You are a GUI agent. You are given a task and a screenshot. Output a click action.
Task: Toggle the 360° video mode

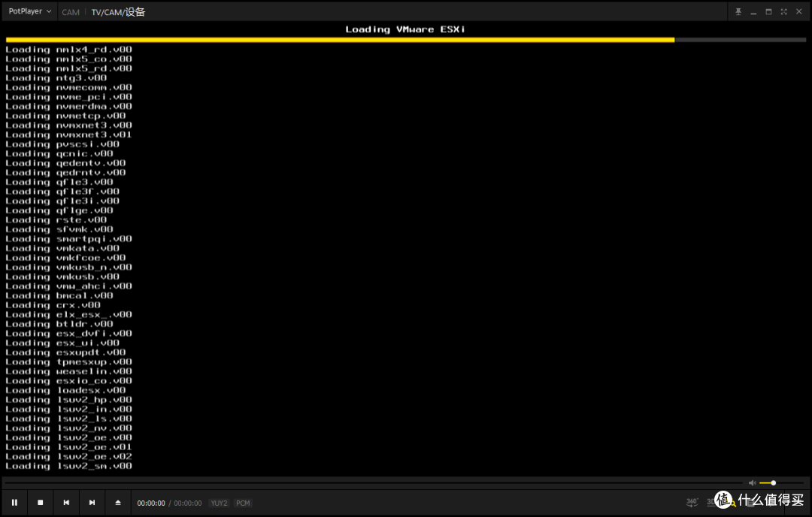point(692,502)
